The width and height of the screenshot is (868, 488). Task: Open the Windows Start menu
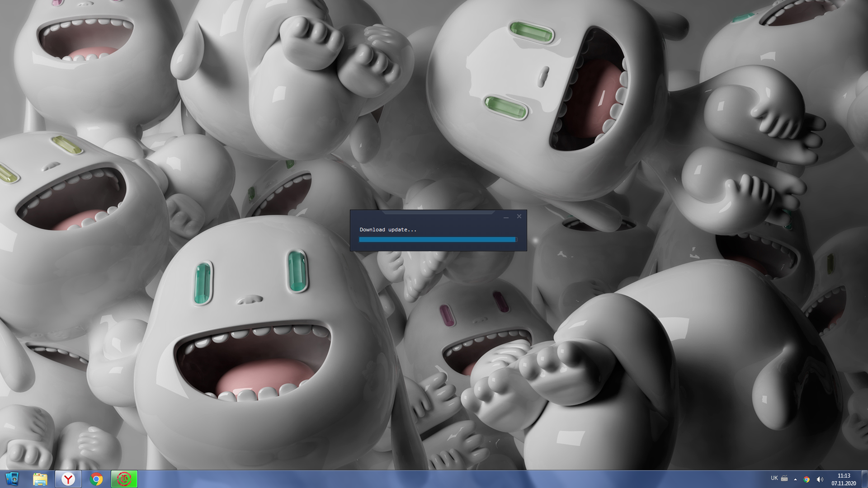click(x=12, y=479)
